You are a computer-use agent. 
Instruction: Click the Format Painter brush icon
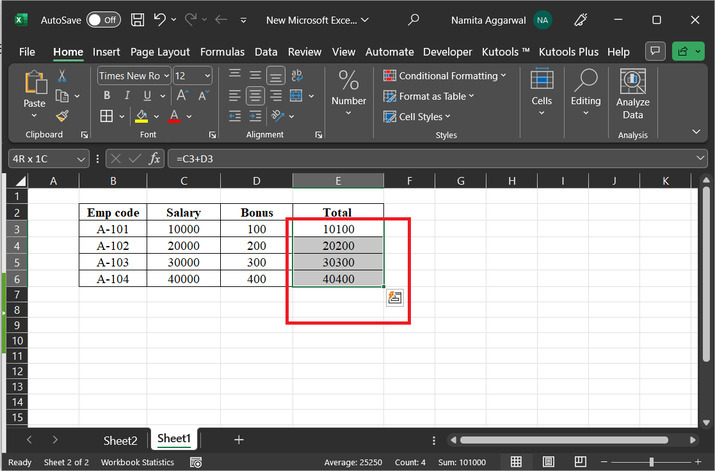pyautogui.click(x=62, y=116)
